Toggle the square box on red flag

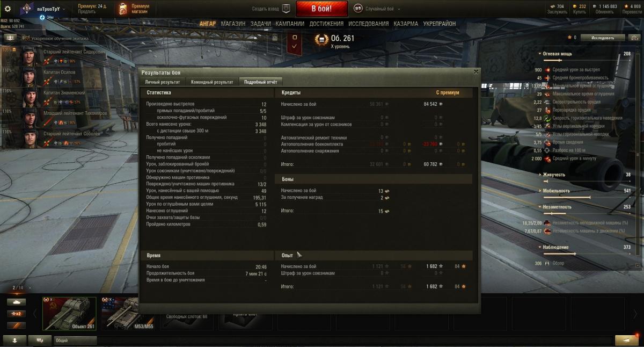coord(295,38)
